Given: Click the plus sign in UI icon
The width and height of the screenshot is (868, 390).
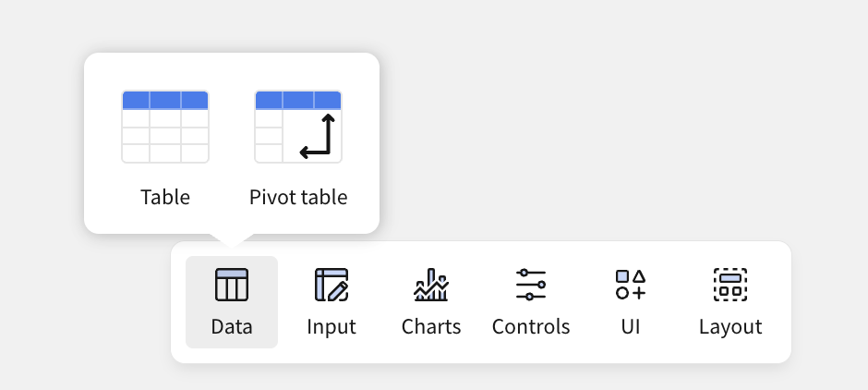Looking at the screenshot, I should (x=639, y=292).
